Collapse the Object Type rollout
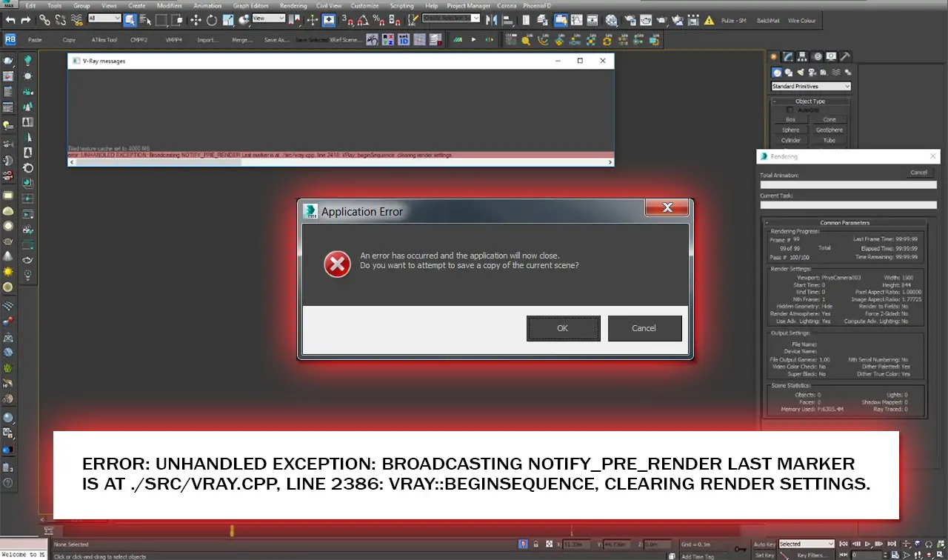This screenshot has height=560, width=948. point(810,101)
